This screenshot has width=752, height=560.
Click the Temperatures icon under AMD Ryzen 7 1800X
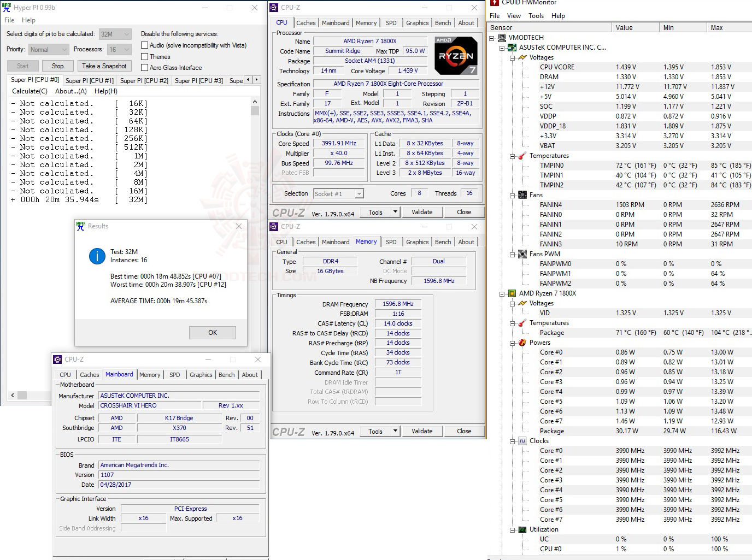click(522, 323)
